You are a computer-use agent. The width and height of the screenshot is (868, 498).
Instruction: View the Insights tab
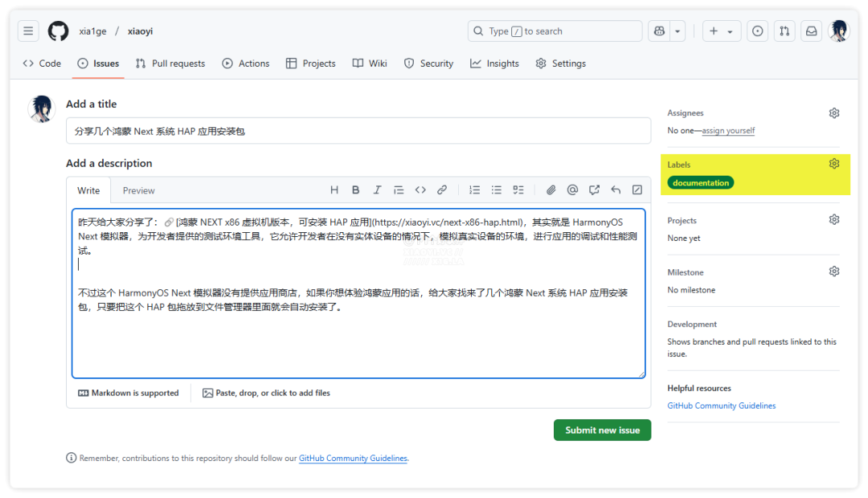point(495,63)
